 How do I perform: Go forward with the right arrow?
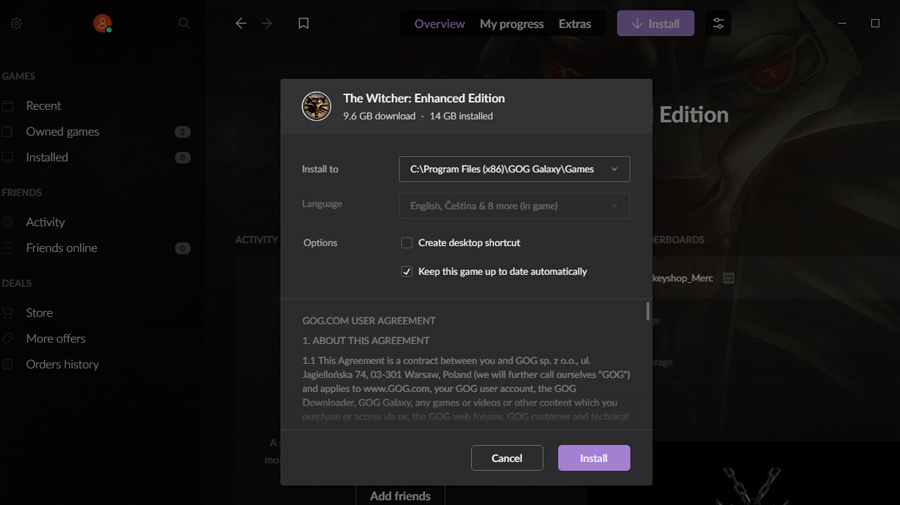267,23
